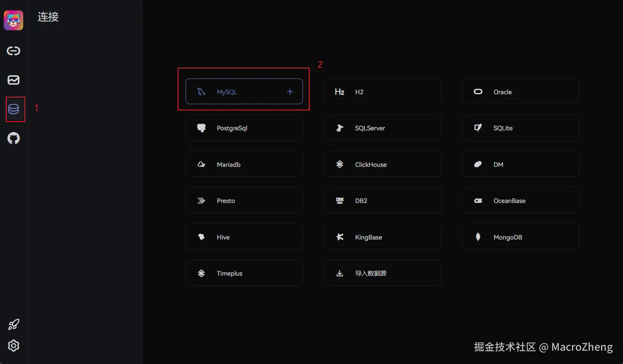Open the connections link icon in sidebar
This screenshot has width=623, height=364.
(14, 51)
